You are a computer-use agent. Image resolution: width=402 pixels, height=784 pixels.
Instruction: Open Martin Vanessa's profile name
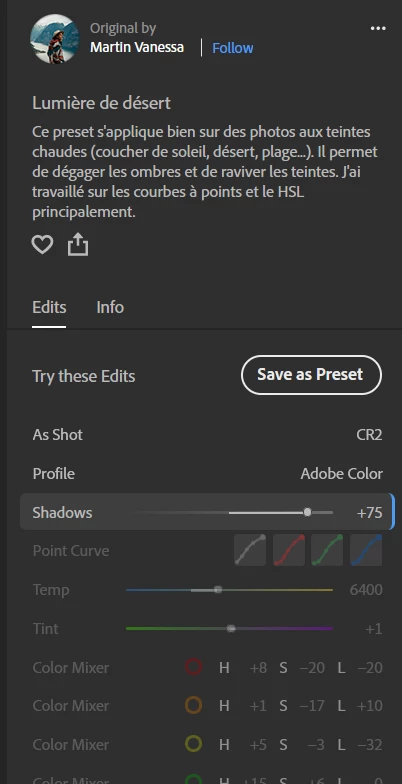coord(137,48)
